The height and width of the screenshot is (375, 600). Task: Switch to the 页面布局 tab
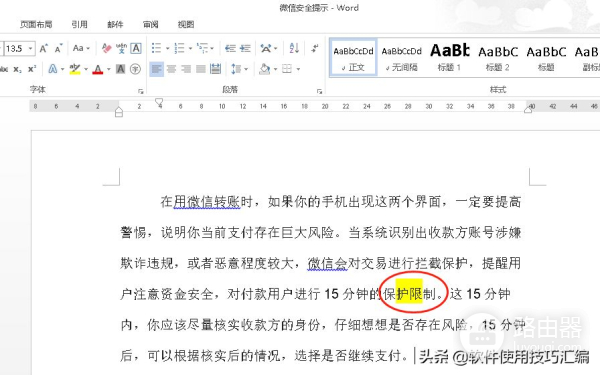tap(36, 24)
